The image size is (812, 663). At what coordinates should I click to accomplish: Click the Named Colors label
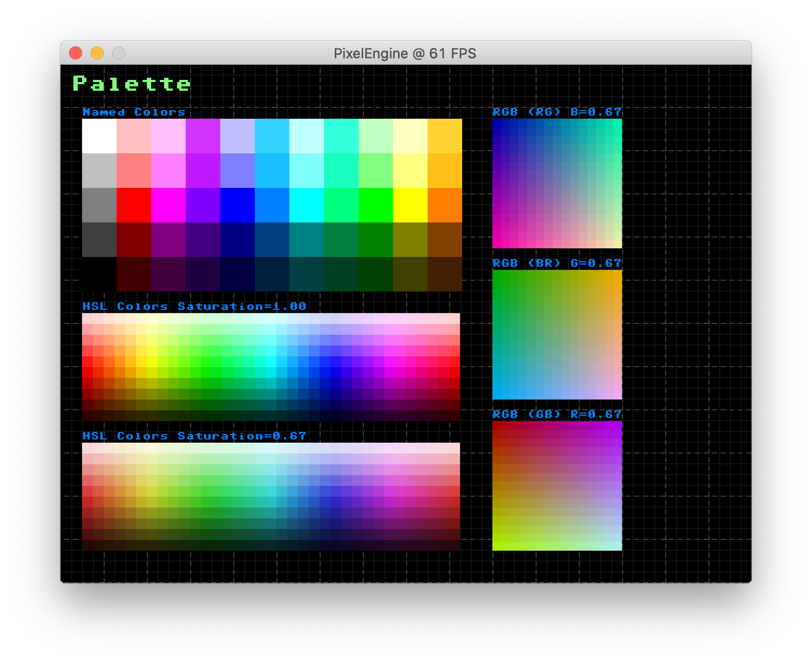click(133, 112)
